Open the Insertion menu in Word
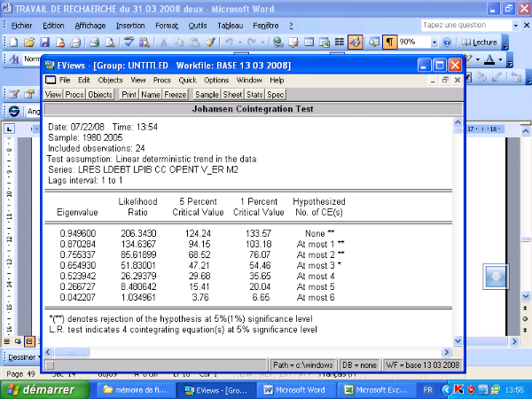 130,26
